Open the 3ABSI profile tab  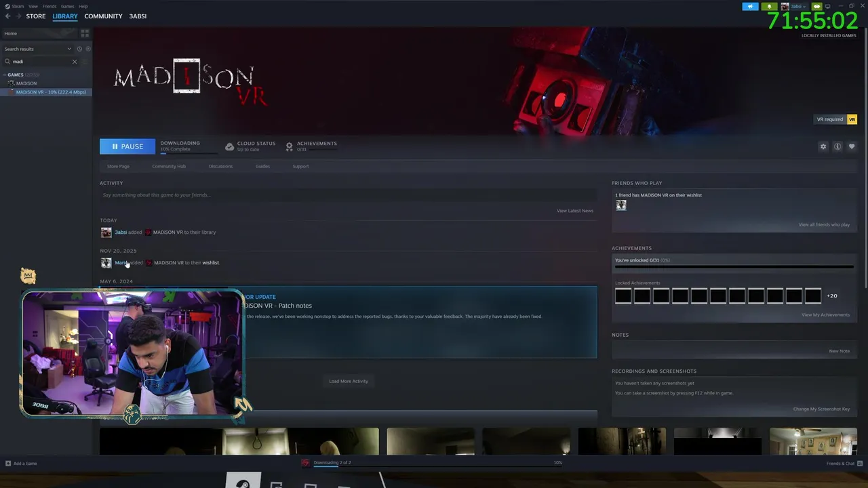[138, 16]
